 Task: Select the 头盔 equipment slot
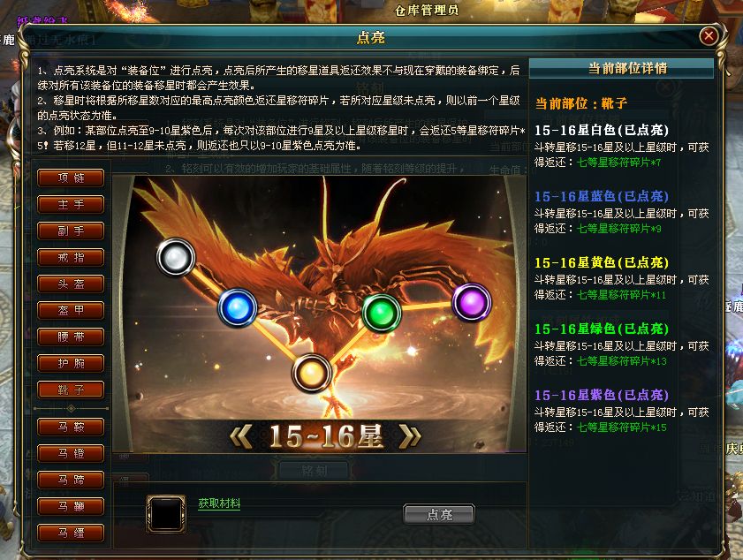pyautogui.click(x=71, y=284)
